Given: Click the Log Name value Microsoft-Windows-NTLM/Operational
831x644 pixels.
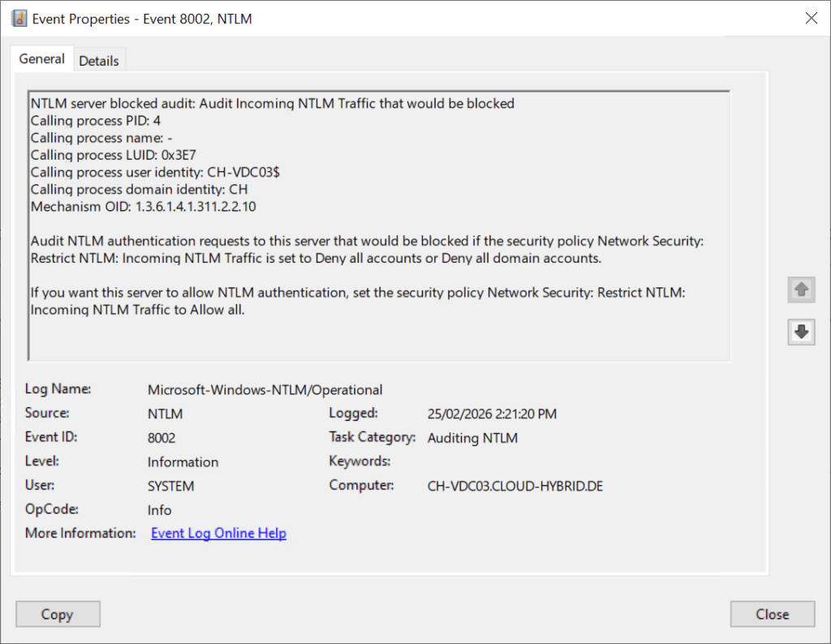Looking at the screenshot, I should [x=265, y=389].
